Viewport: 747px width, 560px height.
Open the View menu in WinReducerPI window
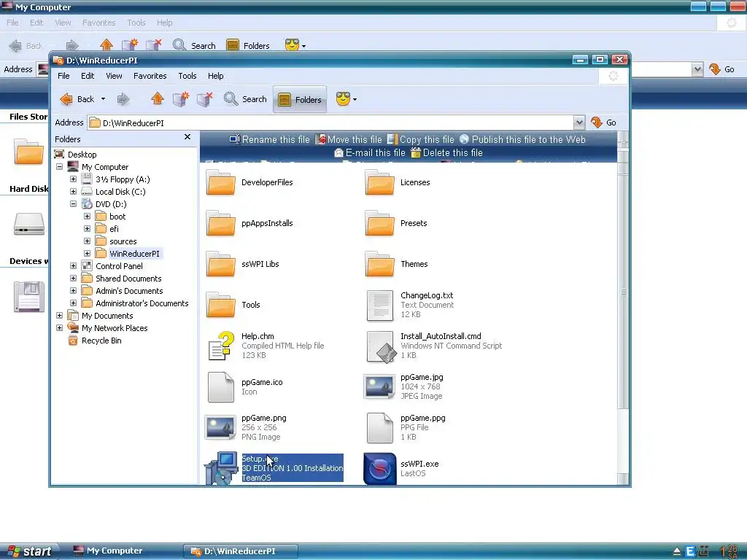(x=114, y=76)
